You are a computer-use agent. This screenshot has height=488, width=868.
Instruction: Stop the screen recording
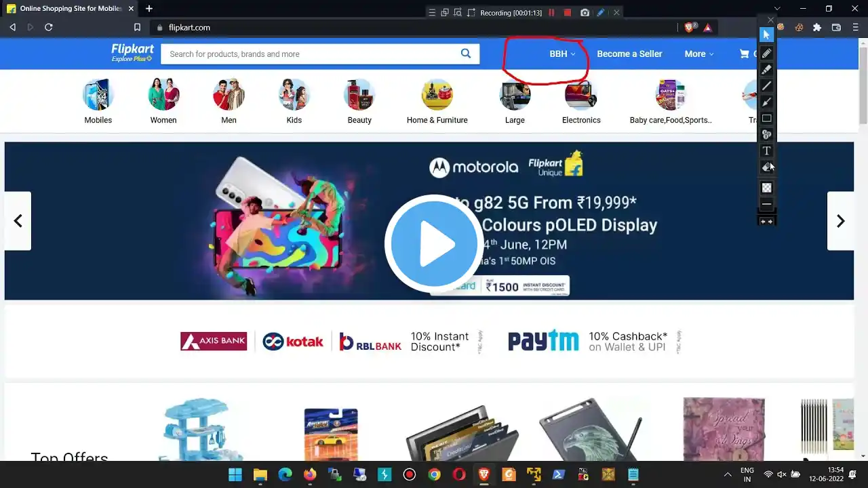tap(568, 13)
